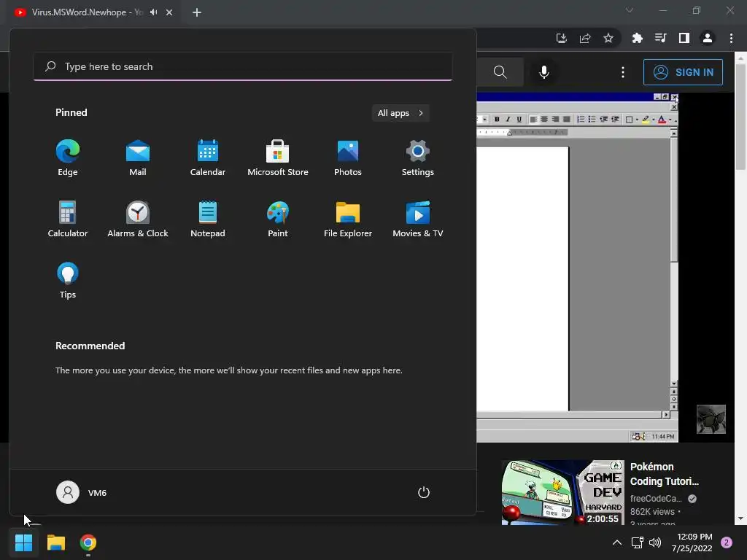The width and height of the screenshot is (747, 560).
Task: Close the Virus.MSWord.Newhope tab
Action: coord(169,12)
